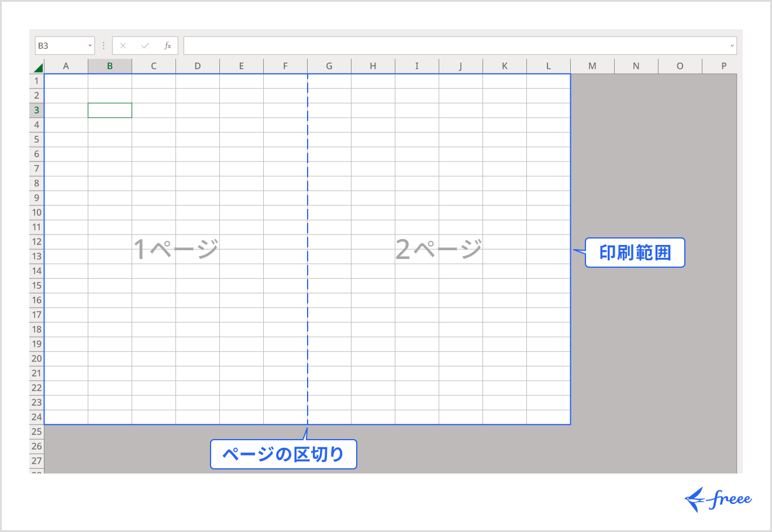
Task: Click the 2ページ watermark area
Action: point(439,247)
